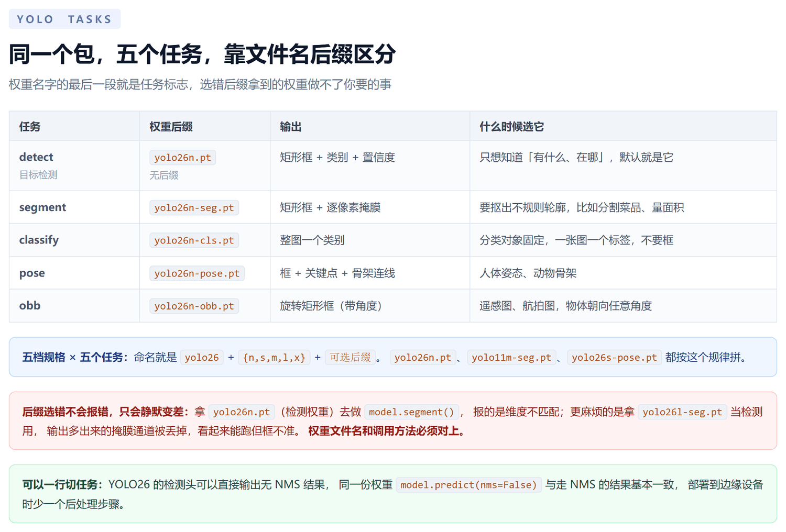
Task: Select the heading 同一个包，五个任务，靠文件名后缀区分
Action: tap(202, 54)
